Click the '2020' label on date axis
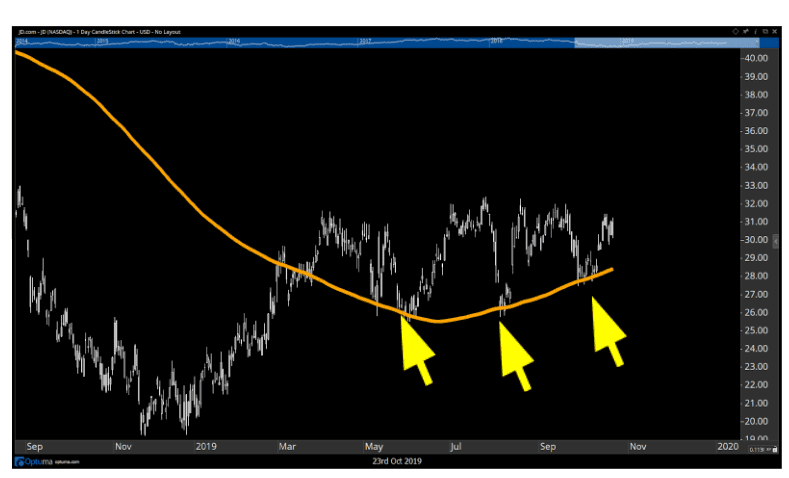Image resolution: width=789 pixels, height=478 pixels. pos(728,447)
